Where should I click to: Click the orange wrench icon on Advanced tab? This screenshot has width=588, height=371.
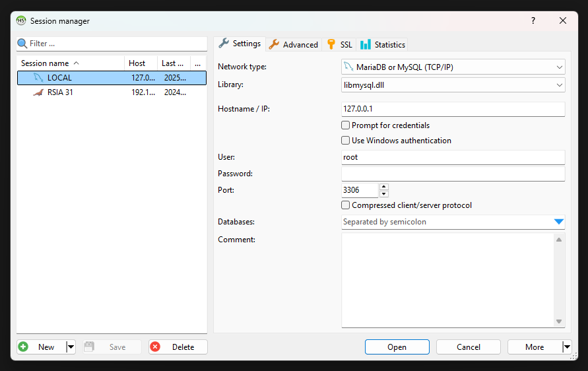(274, 44)
